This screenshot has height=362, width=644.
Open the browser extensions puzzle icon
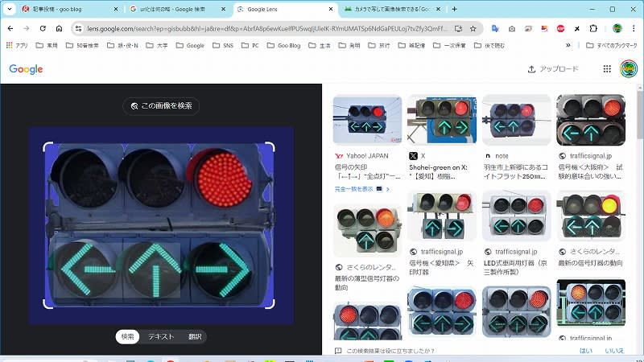pyautogui.click(x=593, y=28)
